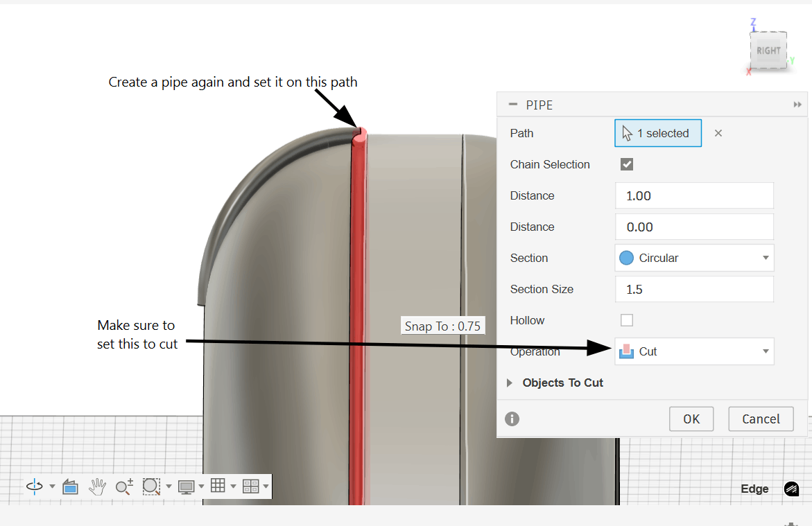The width and height of the screenshot is (812, 526).
Task: Open Grid and Snaps icon
Action: [218, 486]
